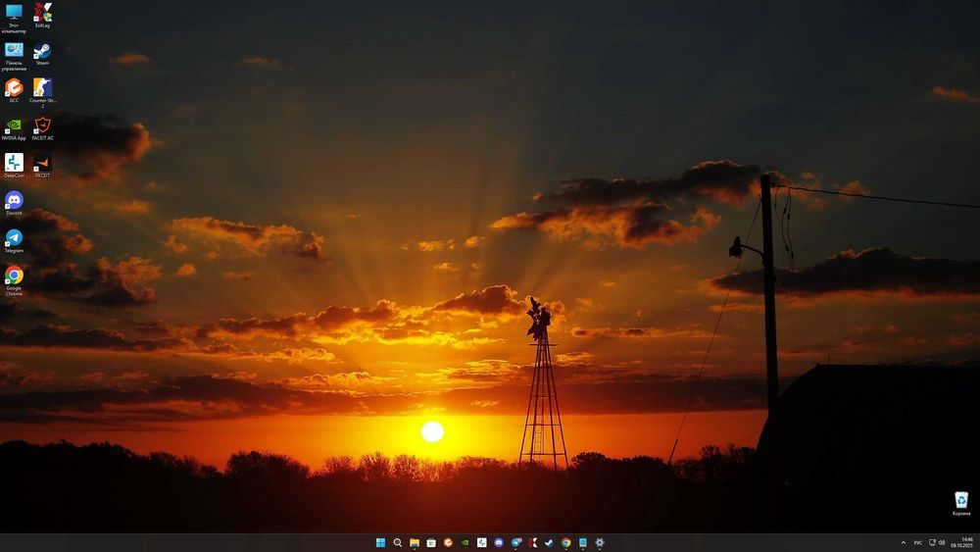980x552 pixels.
Task: Open DeepCool from the taskbar
Action: point(482,542)
